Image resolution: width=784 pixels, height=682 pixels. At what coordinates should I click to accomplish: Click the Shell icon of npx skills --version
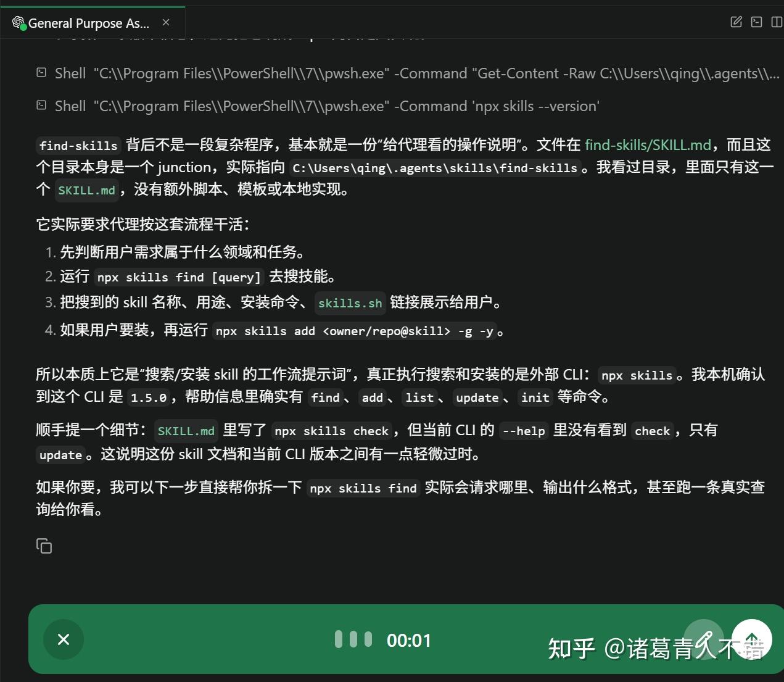click(x=41, y=106)
